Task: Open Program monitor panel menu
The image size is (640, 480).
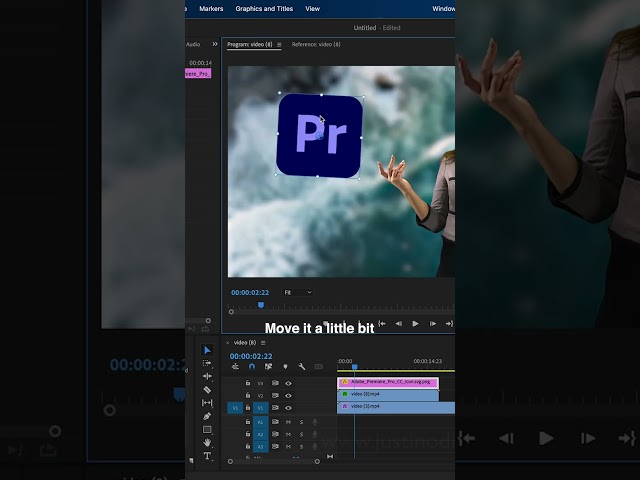Action: 279,44
